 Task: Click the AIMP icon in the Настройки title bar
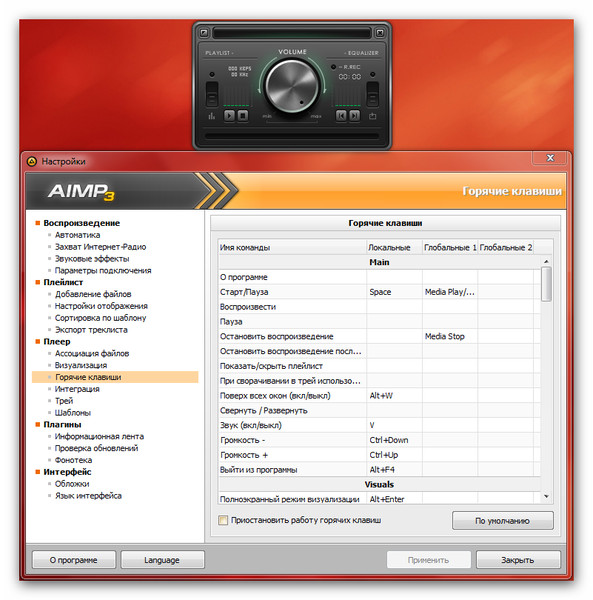pyautogui.click(x=32, y=161)
